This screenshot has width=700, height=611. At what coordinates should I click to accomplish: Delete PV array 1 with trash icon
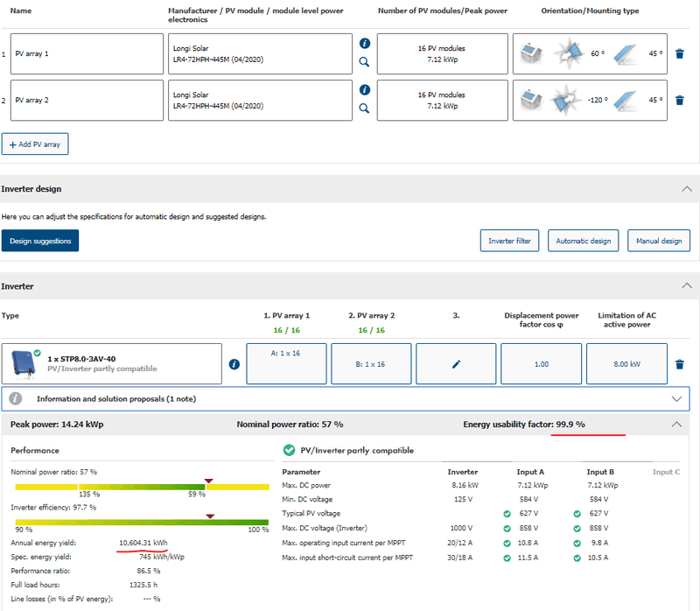[x=680, y=53]
